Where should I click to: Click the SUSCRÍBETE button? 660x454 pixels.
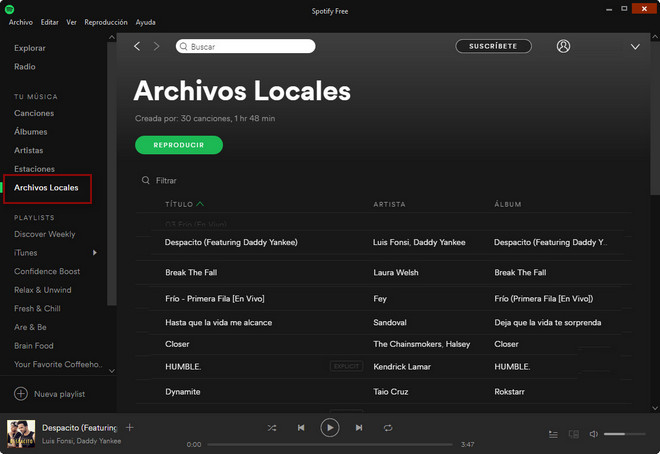click(493, 46)
